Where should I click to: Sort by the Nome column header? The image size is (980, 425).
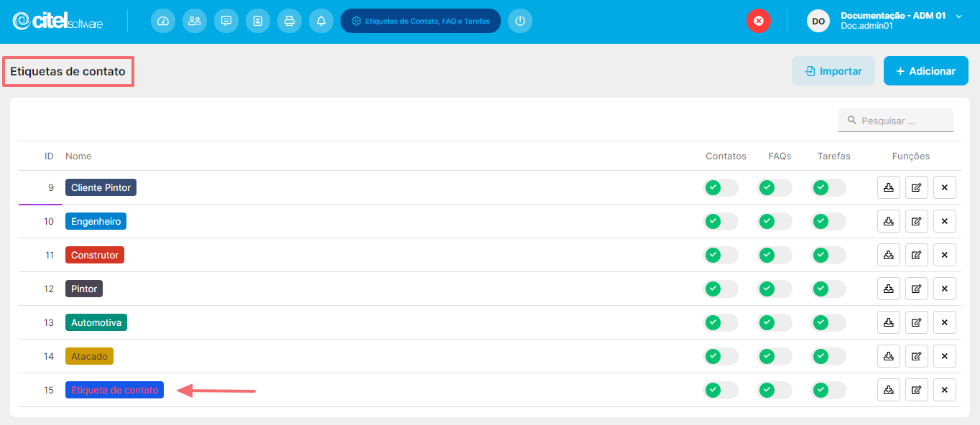78,156
